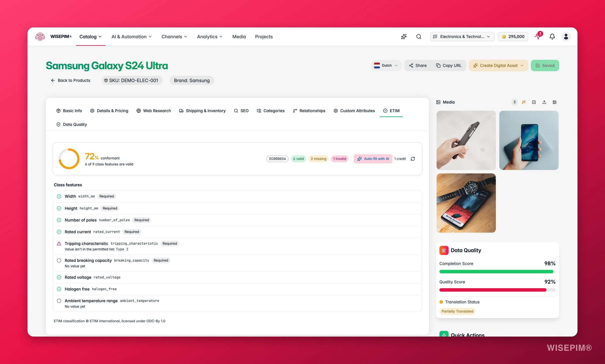Switch to the Details & Pricing tab
Viewport: 605px width, 364px height.
(x=109, y=111)
